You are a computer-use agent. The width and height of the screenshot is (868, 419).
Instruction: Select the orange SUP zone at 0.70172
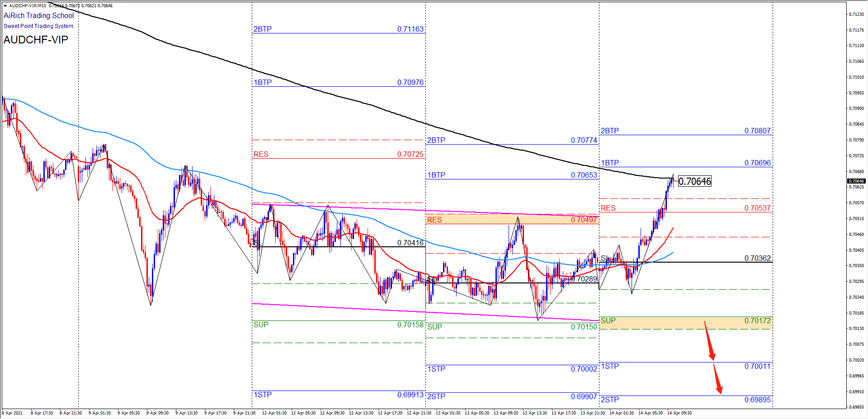point(685,322)
